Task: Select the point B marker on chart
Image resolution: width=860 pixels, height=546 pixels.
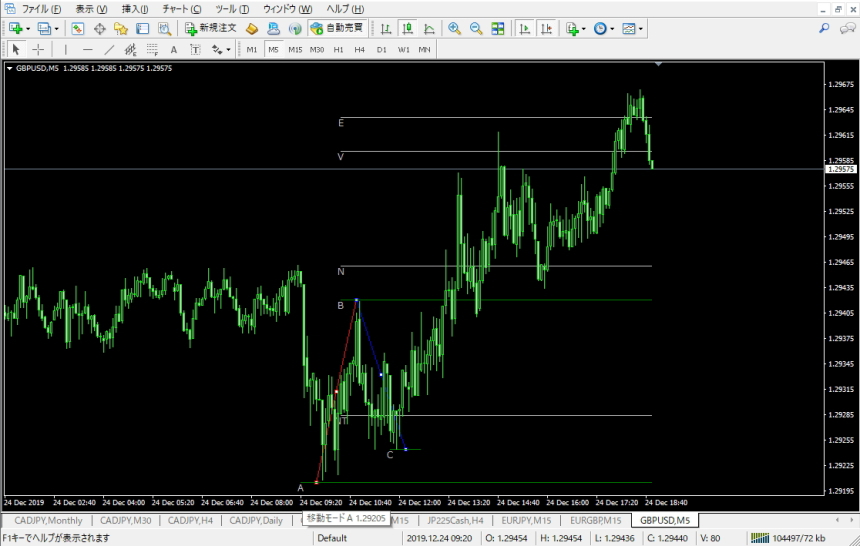Action: coord(357,300)
